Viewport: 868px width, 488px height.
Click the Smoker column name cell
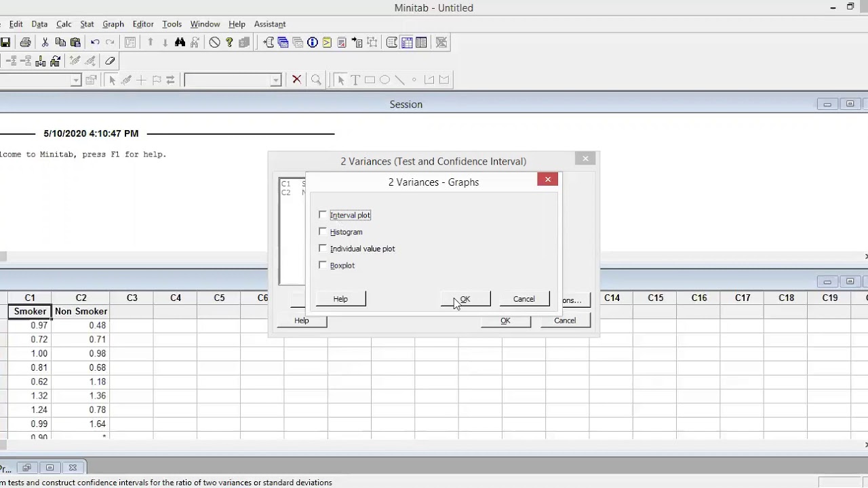click(x=30, y=311)
